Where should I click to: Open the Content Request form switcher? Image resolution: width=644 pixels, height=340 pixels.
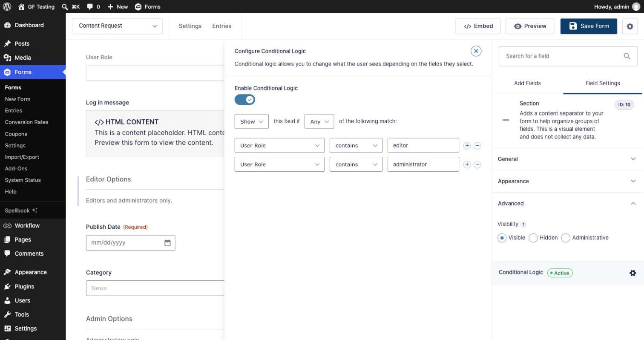[x=117, y=26]
